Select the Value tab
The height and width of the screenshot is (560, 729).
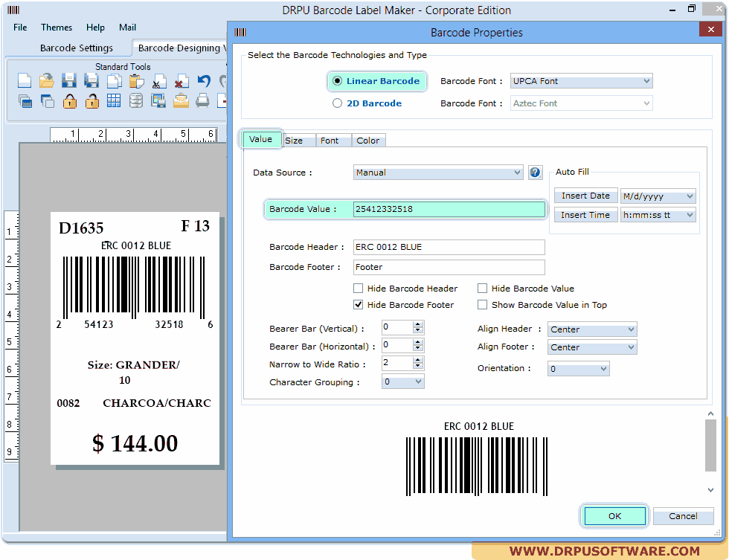[x=260, y=139]
